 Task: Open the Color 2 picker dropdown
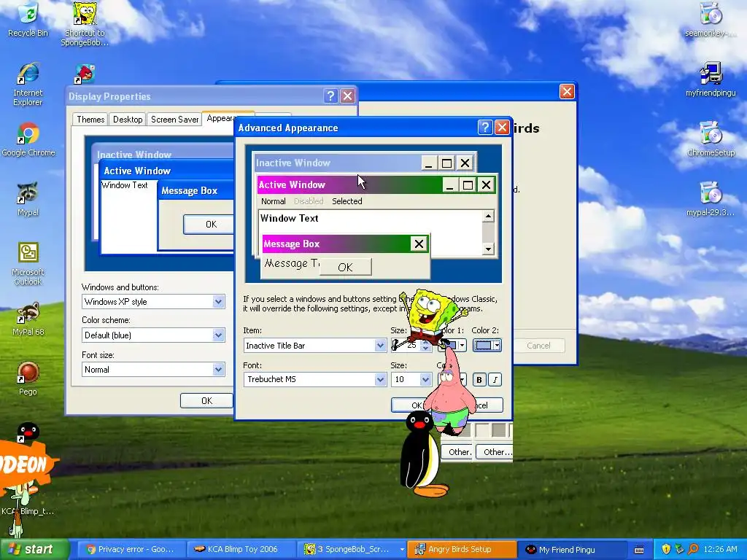[x=497, y=345]
